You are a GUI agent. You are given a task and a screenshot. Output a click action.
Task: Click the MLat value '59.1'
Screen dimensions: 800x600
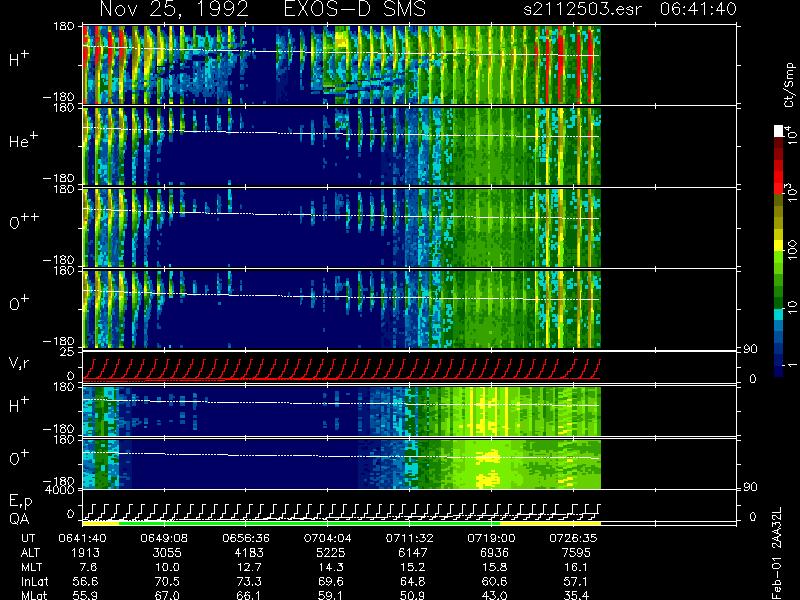pyautogui.click(x=331, y=595)
